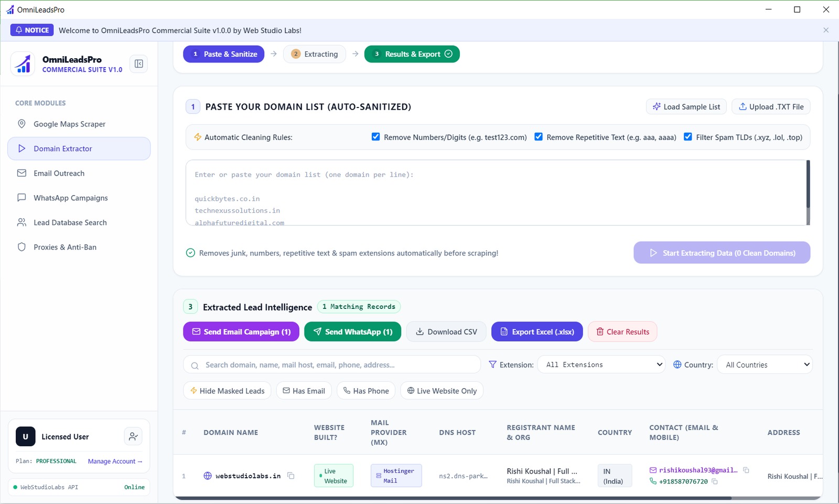Open the All Countries dropdown
This screenshot has height=504, width=839.
pyautogui.click(x=765, y=364)
